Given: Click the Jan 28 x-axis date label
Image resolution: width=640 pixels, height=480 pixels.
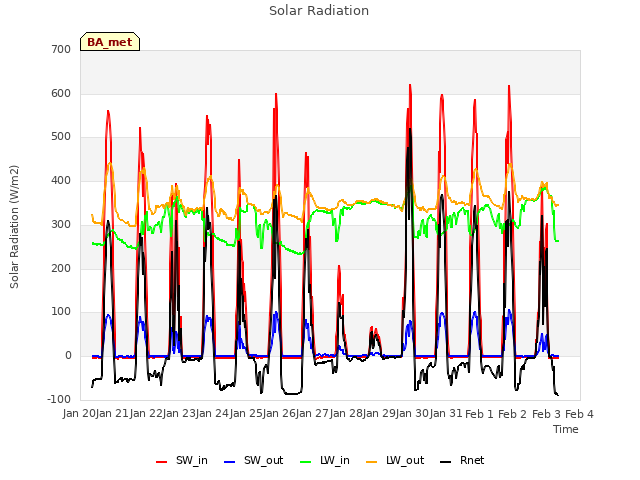Looking at the screenshot, I should [x=346, y=414].
